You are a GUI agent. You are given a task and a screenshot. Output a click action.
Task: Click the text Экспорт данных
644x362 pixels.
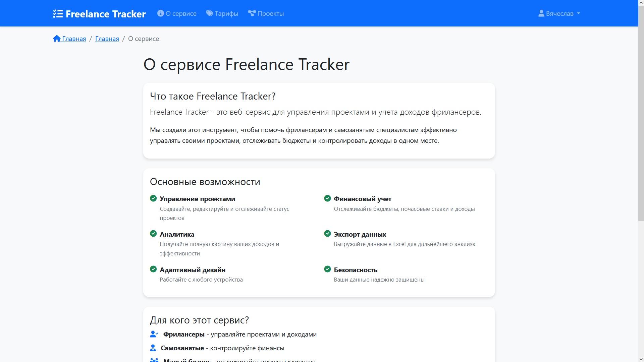pos(360,234)
